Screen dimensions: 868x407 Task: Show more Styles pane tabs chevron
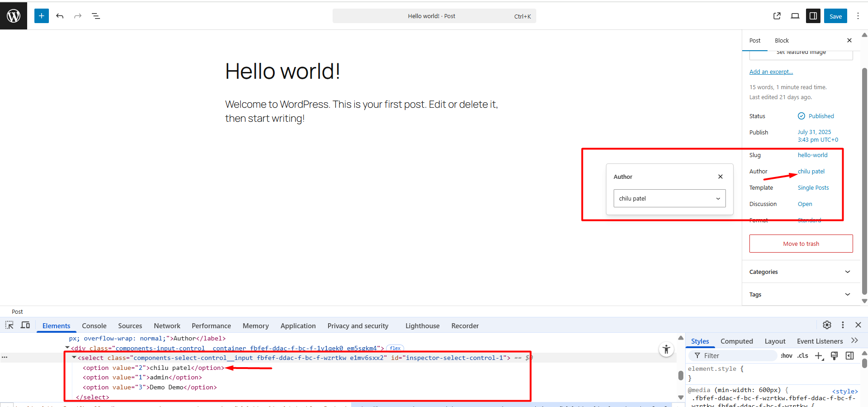click(x=854, y=341)
